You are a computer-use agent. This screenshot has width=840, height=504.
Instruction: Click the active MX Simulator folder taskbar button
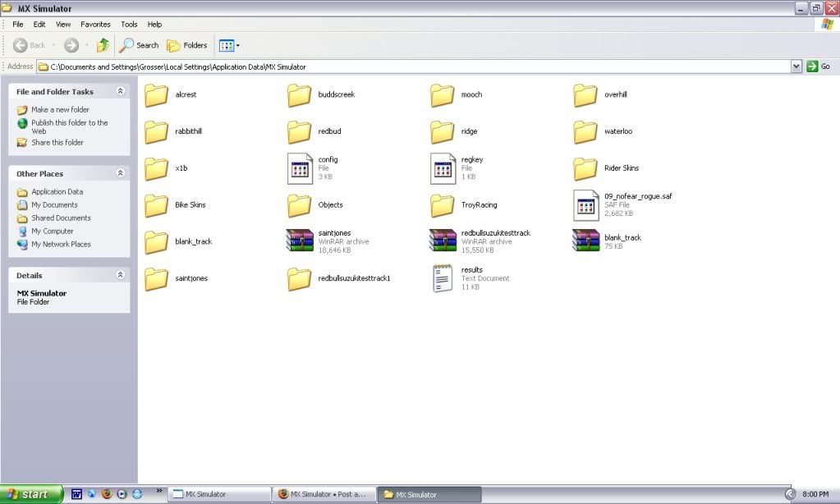429,494
